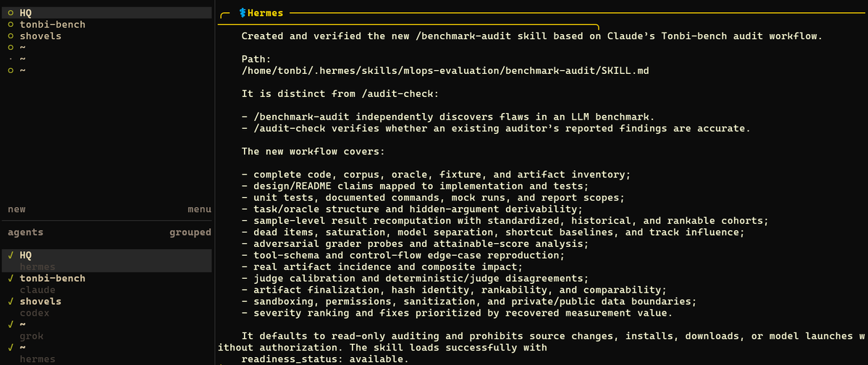Click the checkmark beside shovels agent group
The image size is (868, 365).
pos(11,301)
